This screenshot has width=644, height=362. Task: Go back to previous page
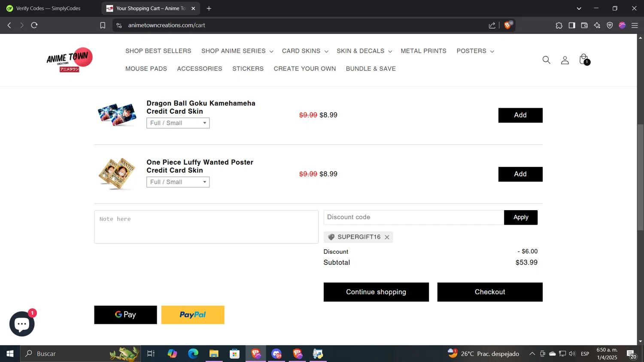[9, 25]
